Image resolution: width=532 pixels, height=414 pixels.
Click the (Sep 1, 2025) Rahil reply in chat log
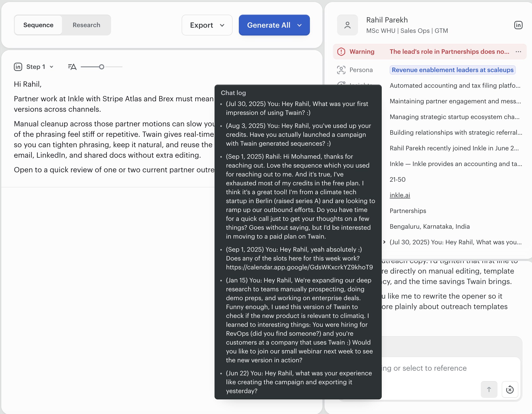point(300,196)
